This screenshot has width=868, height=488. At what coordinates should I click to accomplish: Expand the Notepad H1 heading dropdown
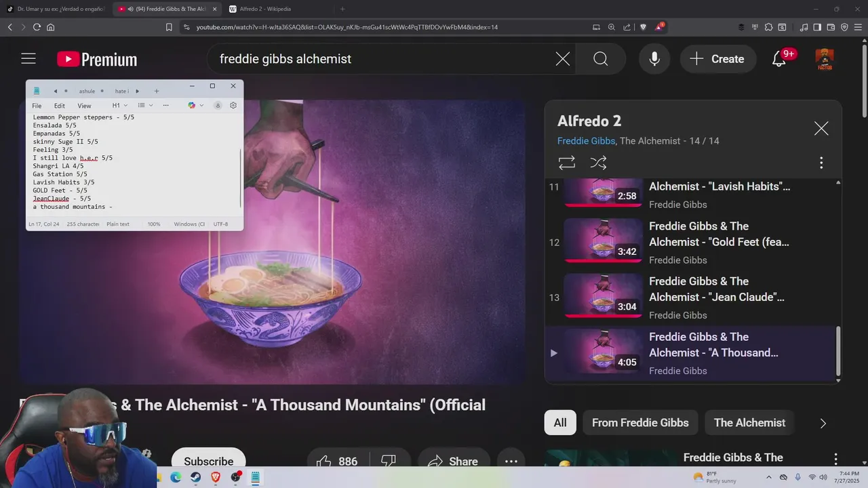click(120, 106)
